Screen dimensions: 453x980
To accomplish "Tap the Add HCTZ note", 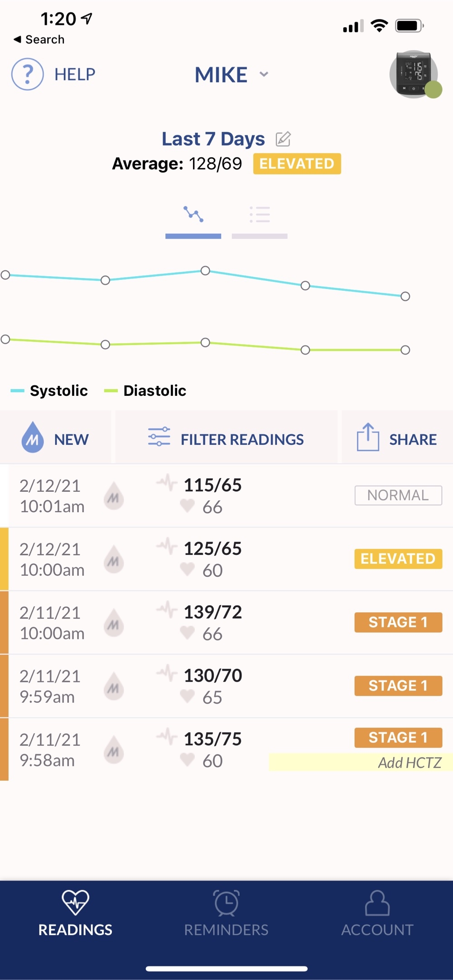I will coord(410,763).
